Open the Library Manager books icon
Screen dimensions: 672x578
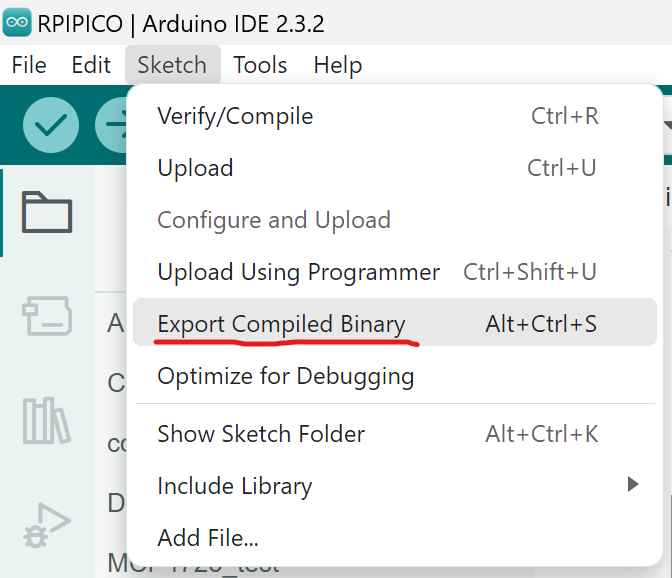point(47,420)
